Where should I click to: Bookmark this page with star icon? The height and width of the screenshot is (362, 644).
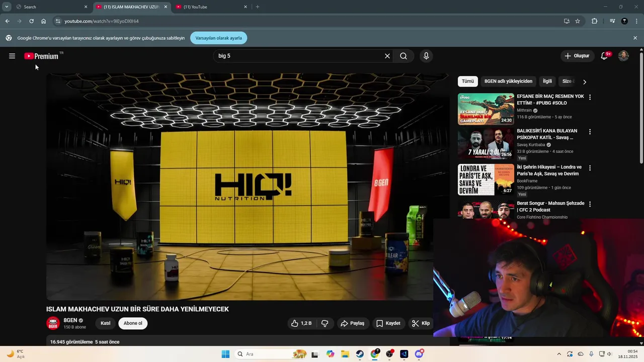[x=578, y=21]
